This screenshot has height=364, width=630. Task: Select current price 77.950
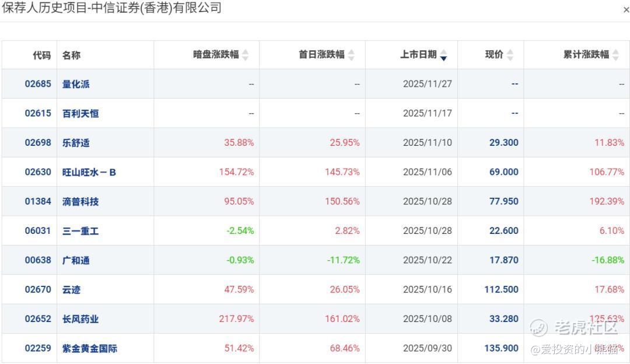coord(504,201)
